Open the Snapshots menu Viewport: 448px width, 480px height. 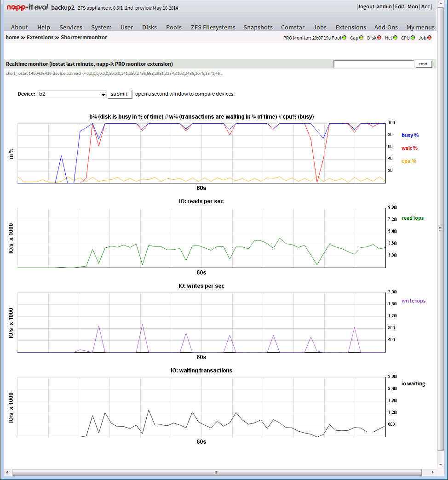point(258,27)
